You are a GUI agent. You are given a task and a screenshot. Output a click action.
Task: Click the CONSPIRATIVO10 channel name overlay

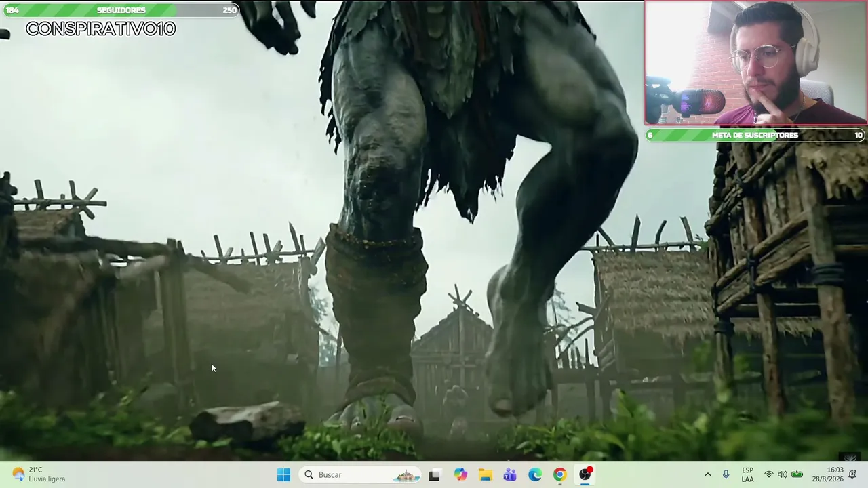tap(100, 28)
